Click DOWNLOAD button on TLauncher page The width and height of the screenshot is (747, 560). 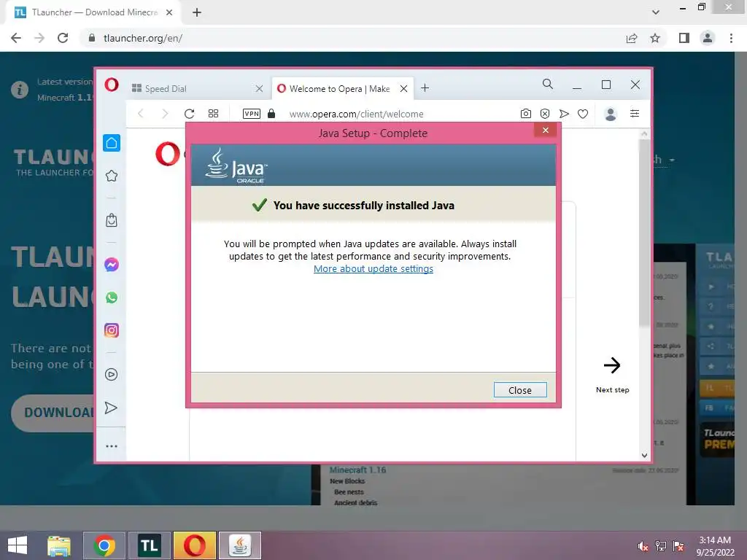pos(53,413)
